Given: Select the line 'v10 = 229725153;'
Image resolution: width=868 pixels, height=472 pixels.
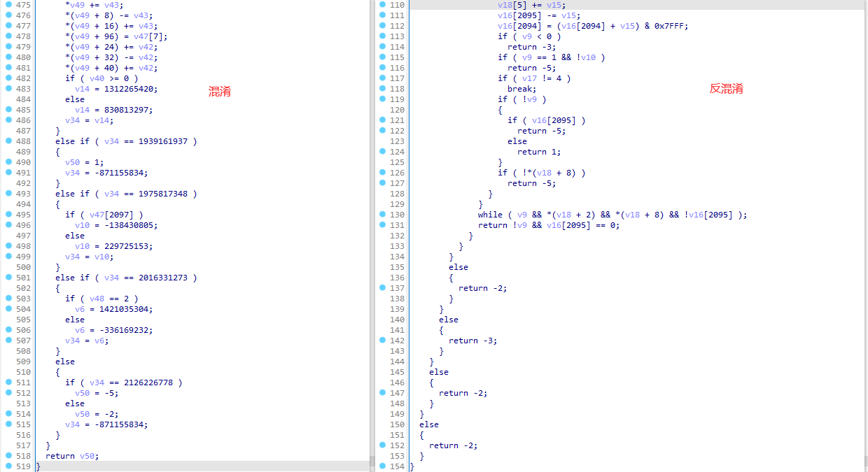Looking at the screenshot, I should 113,246.
